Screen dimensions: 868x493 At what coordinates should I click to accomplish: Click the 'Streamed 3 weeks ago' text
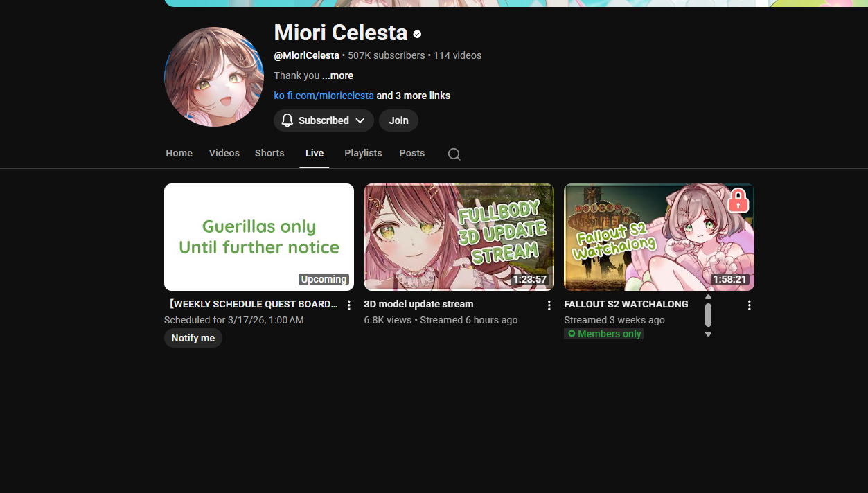click(x=614, y=320)
